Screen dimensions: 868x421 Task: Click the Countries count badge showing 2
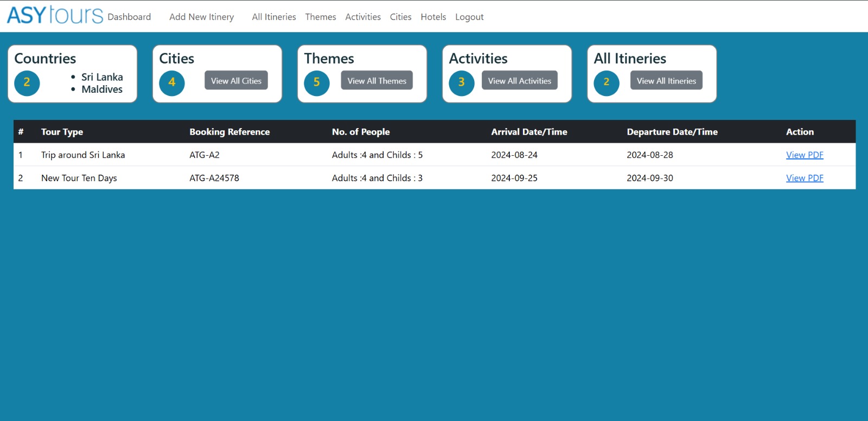point(27,83)
